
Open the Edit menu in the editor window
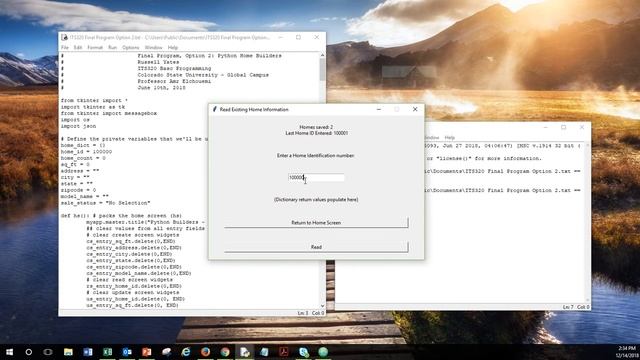(x=78, y=47)
